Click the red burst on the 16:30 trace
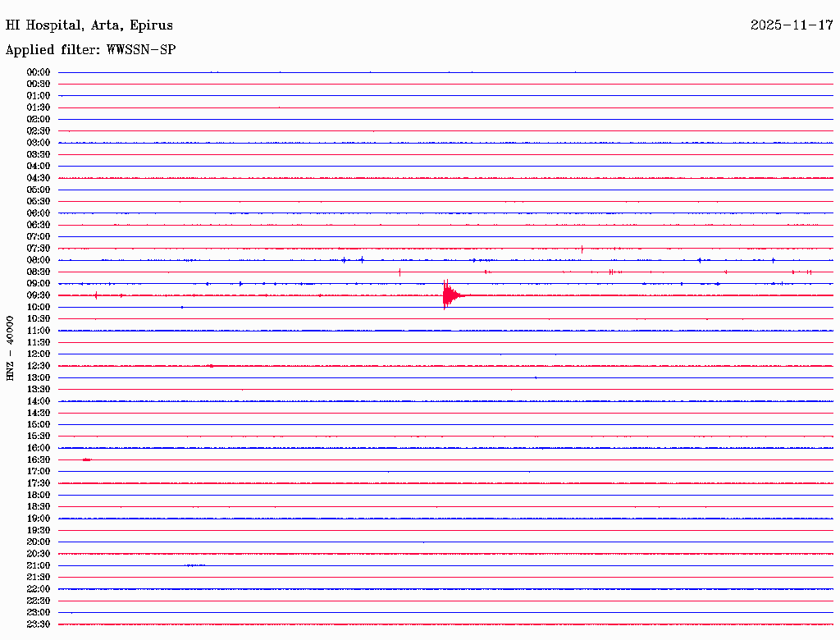 pos(87,460)
